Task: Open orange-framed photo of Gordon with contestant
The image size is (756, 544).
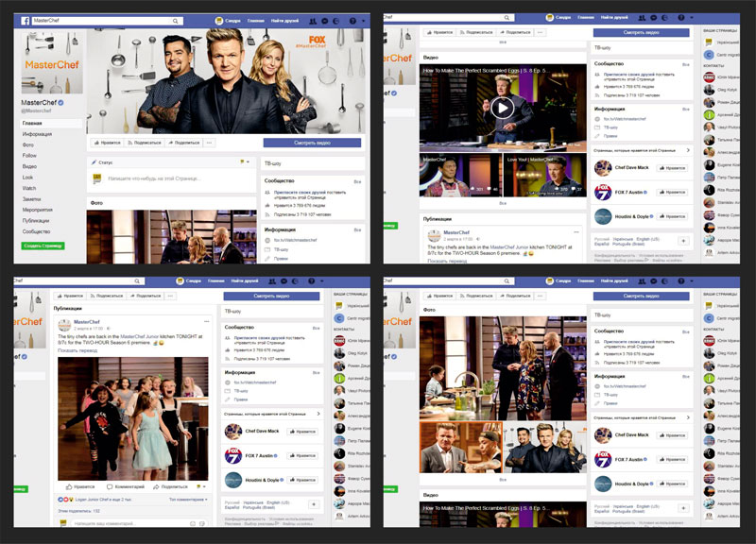Action: (x=461, y=448)
